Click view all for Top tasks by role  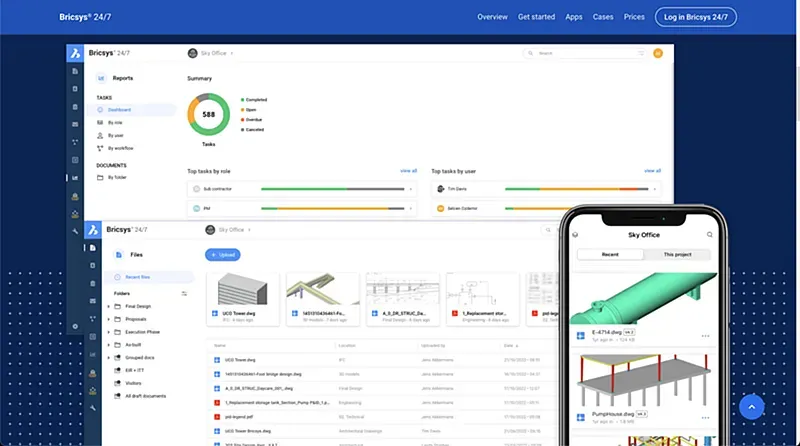click(x=408, y=171)
